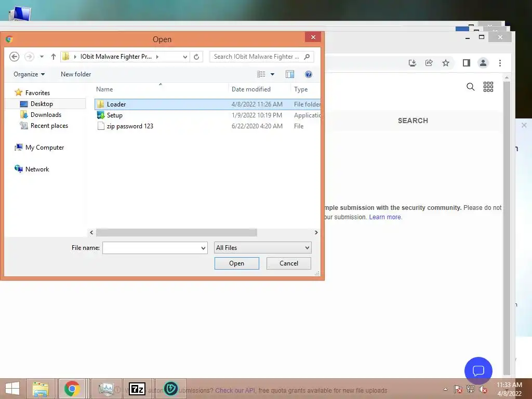Open Chrome three-dot menu

pyautogui.click(x=500, y=63)
